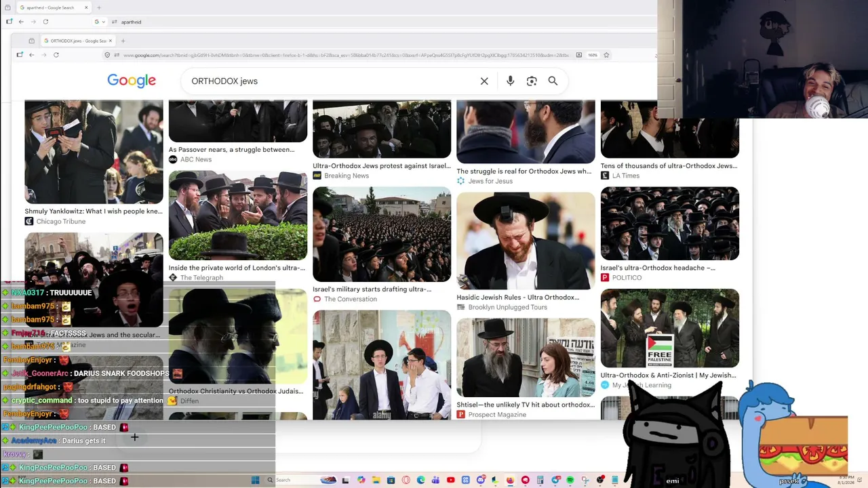The height and width of the screenshot is (488, 868).
Task: Search by image with Google Lens
Action: 532,81
